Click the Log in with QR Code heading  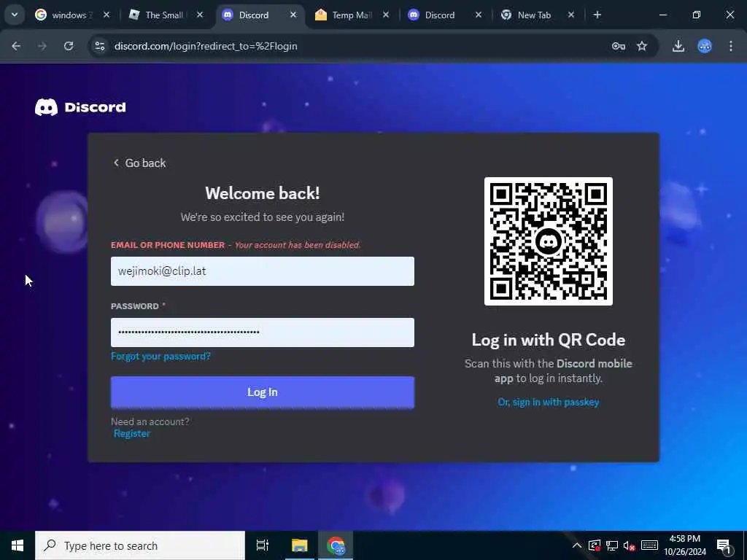pos(549,340)
